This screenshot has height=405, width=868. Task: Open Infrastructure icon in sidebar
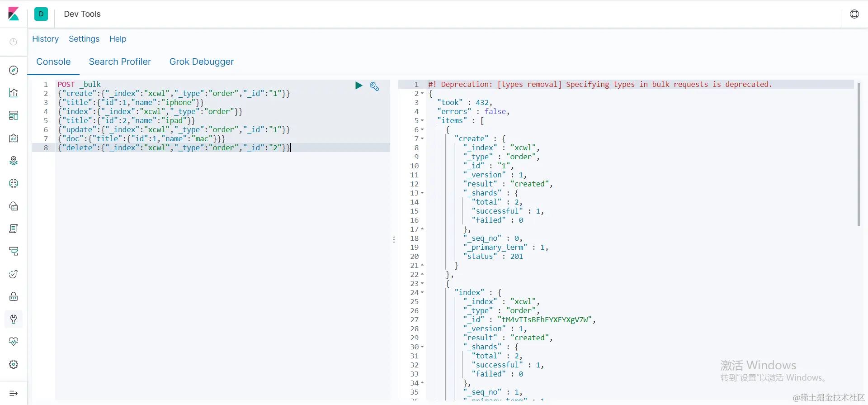(x=14, y=206)
